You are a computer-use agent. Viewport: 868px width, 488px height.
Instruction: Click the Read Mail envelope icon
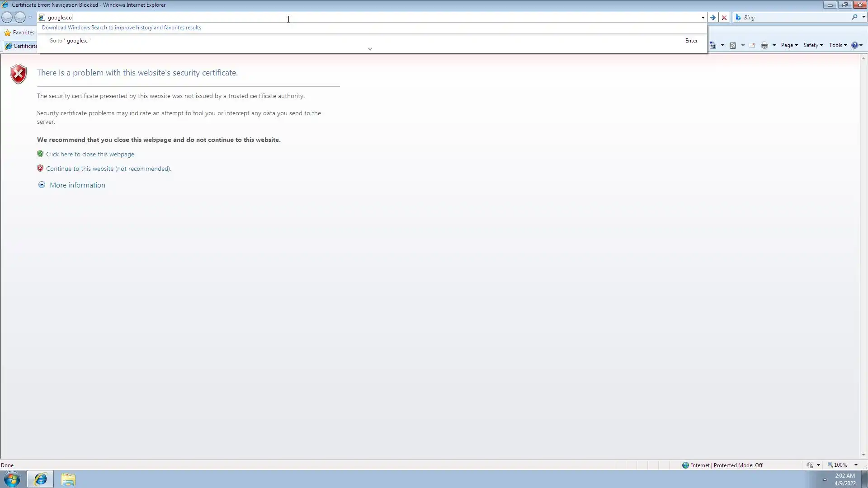coord(752,45)
